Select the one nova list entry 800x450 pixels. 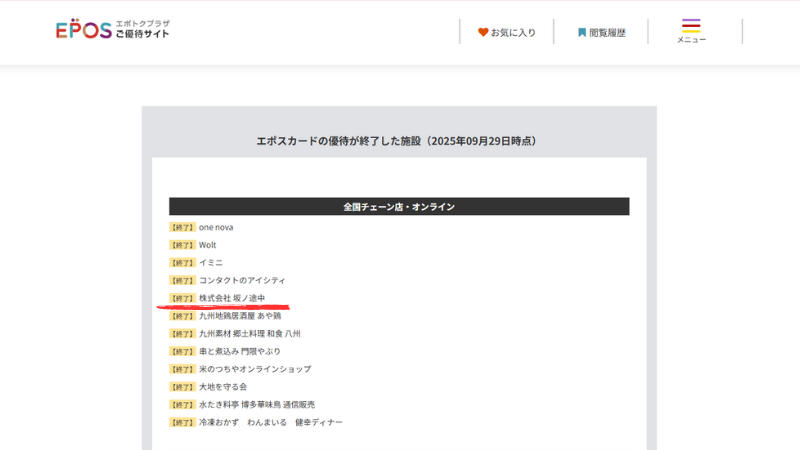tap(216, 227)
